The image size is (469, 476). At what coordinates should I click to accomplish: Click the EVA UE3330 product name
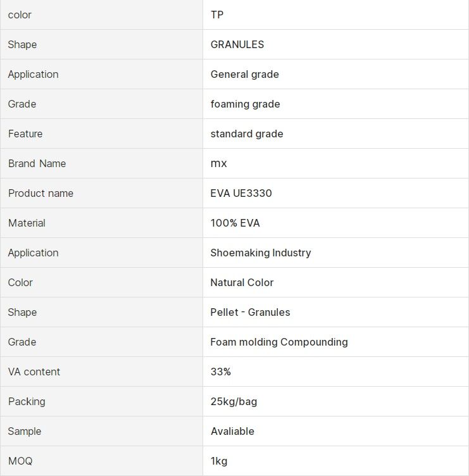point(241,194)
